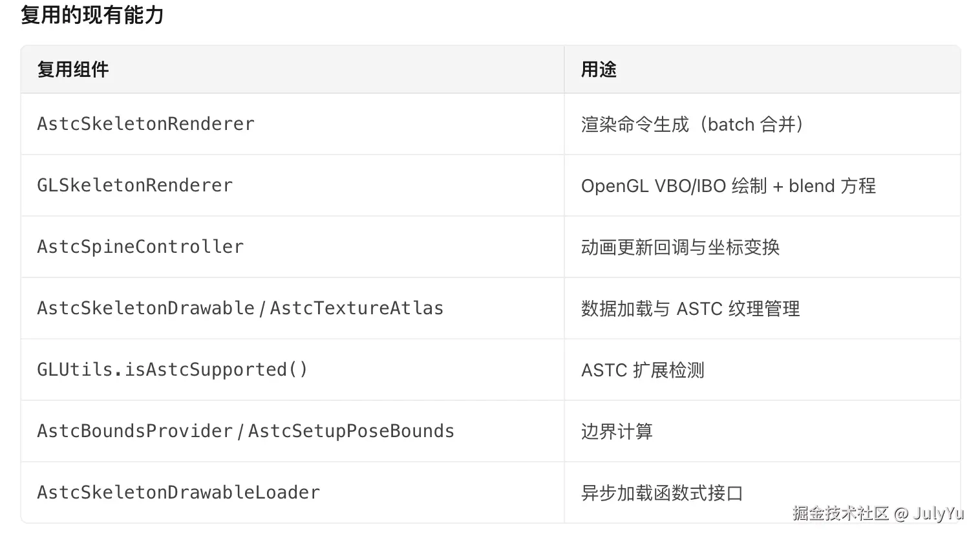The width and height of the screenshot is (980, 538).
Task: Click the 渲染命令生成（batch 合并）description
Action: [x=692, y=124]
